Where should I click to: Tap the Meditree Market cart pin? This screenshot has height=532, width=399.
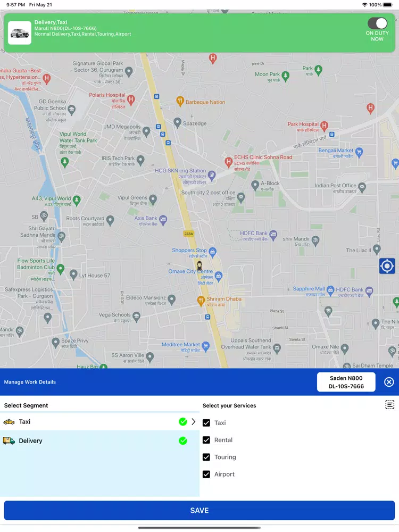pos(205,346)
